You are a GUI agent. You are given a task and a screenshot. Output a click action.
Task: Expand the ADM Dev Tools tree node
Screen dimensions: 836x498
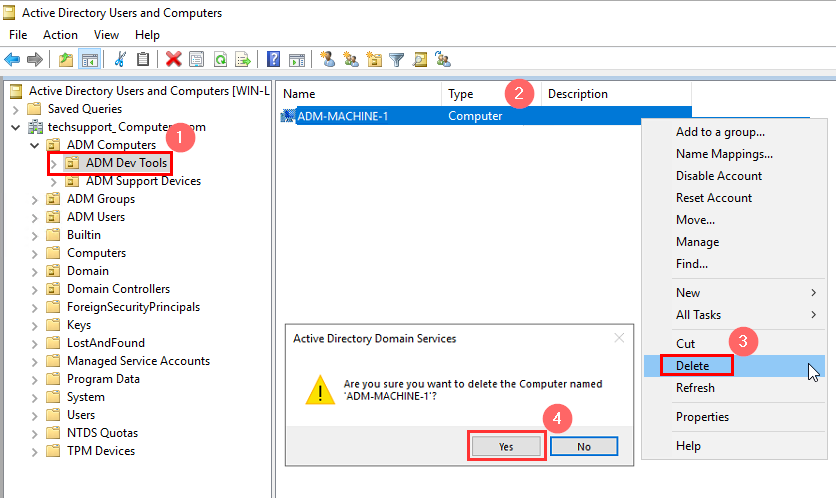pos(54,163)
